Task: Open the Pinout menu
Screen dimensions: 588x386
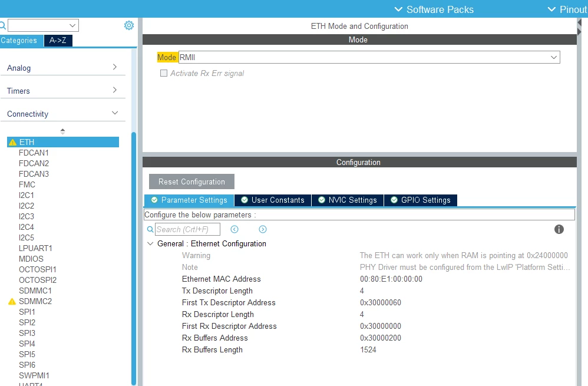Action: click(x=567, y=9)
